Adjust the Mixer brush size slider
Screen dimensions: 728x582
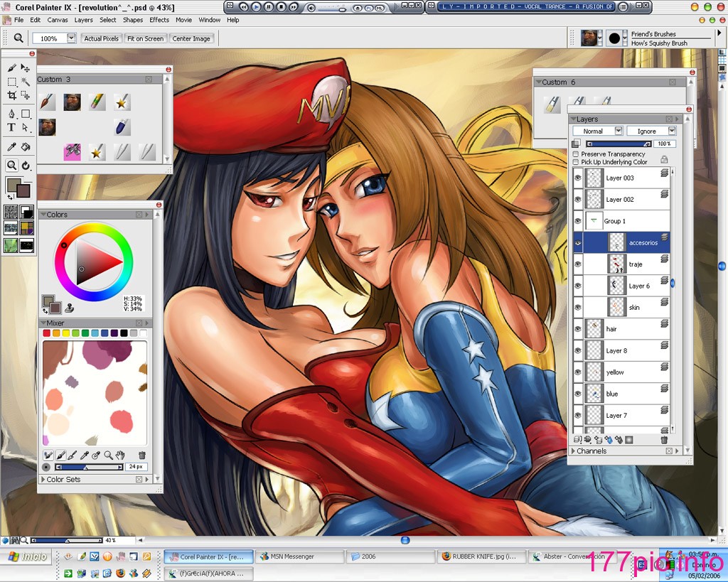pos(89,467)
